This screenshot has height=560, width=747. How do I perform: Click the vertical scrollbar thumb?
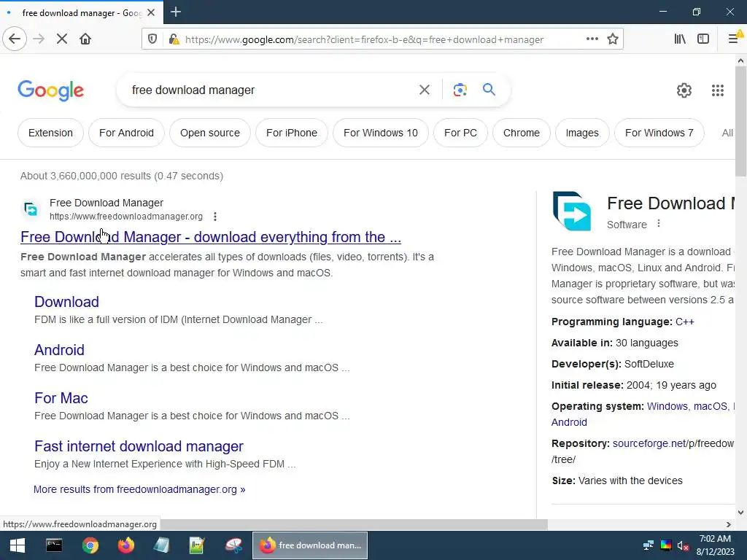[x=740, y=122]
